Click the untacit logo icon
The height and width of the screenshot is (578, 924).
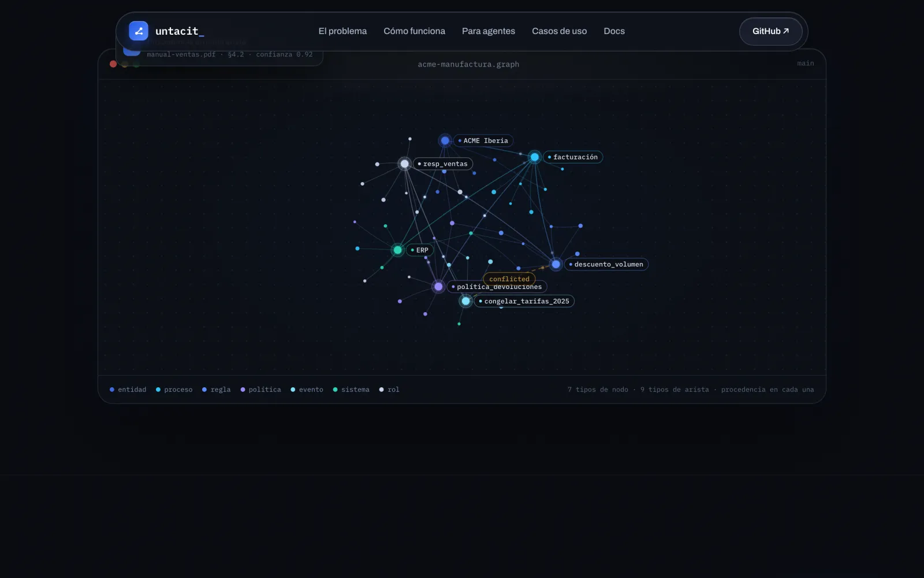[x=139, y=31]
